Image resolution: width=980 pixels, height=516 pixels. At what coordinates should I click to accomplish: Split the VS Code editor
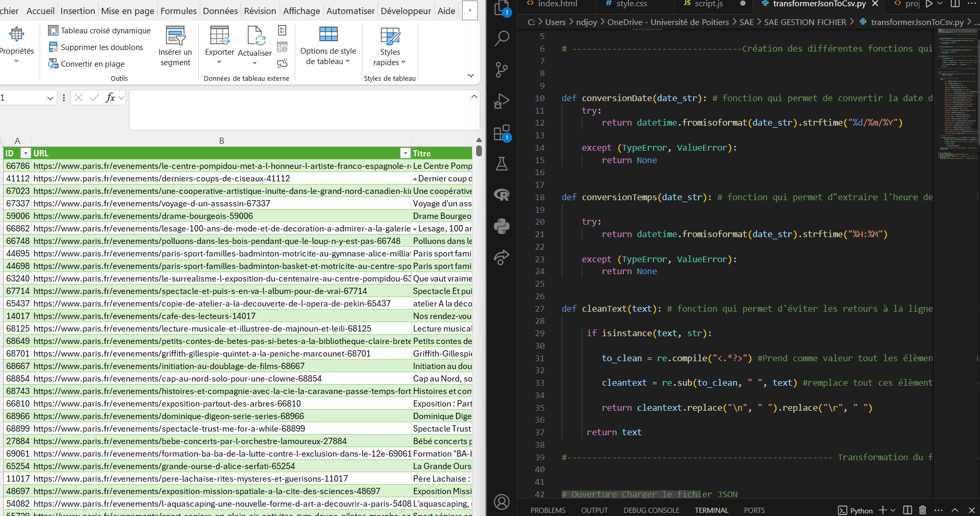point(955,4)
